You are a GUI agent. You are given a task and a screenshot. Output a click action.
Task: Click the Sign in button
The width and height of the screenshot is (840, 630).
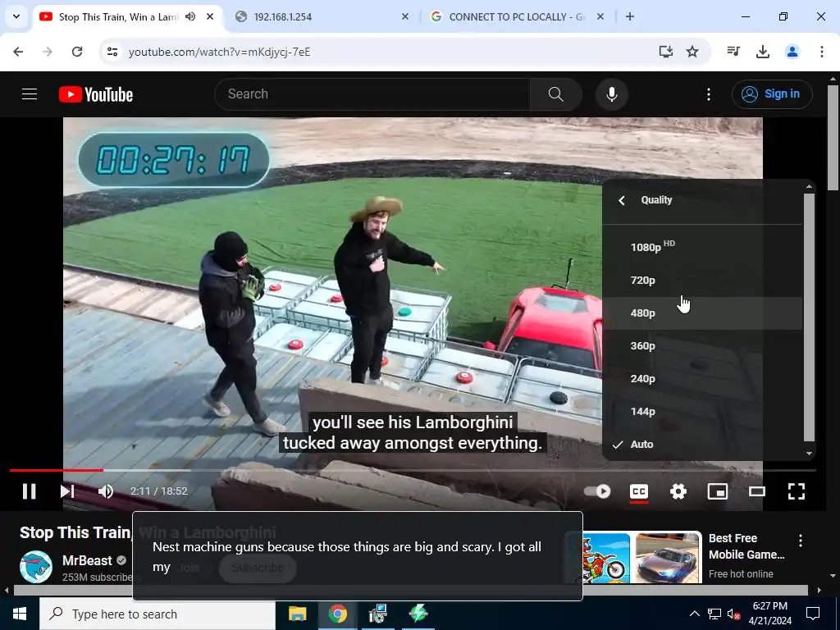pos(772,94)
